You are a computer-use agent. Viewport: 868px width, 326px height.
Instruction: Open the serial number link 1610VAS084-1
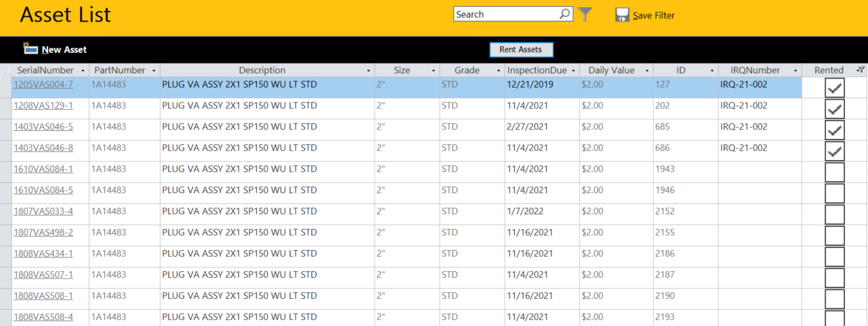43,169
